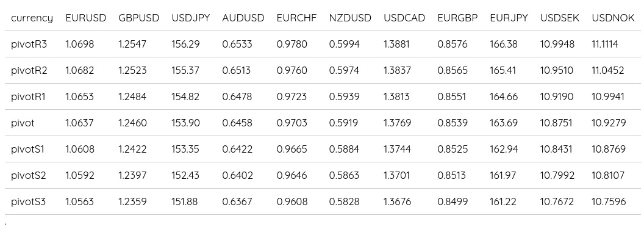
Task: Select the plain pivot row label
Action: click(x=23, y=123)
